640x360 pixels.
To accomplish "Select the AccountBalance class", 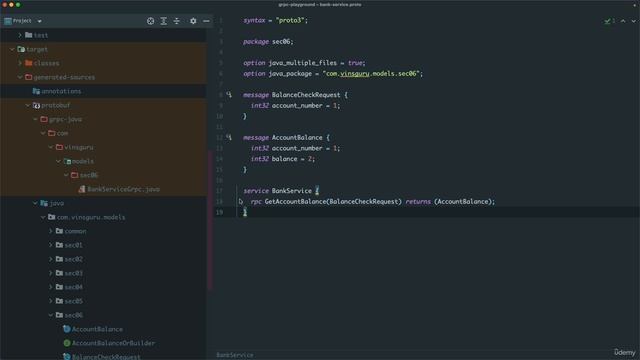I will (x=97, y=329).
